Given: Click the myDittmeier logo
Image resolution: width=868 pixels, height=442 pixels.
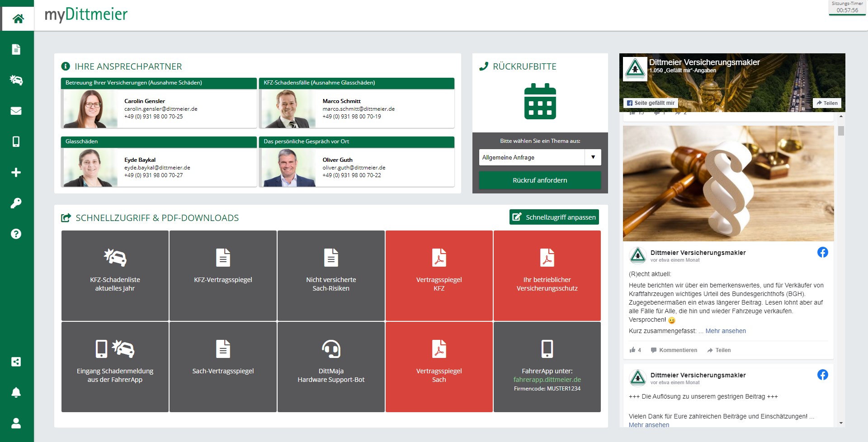Looking at the screenshot, I should (86, 14).
